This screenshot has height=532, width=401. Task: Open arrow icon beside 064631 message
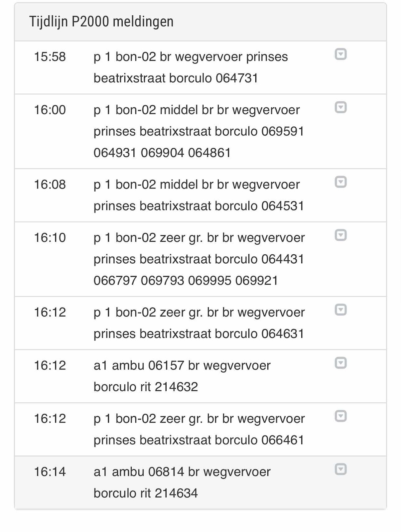[340, 309]
